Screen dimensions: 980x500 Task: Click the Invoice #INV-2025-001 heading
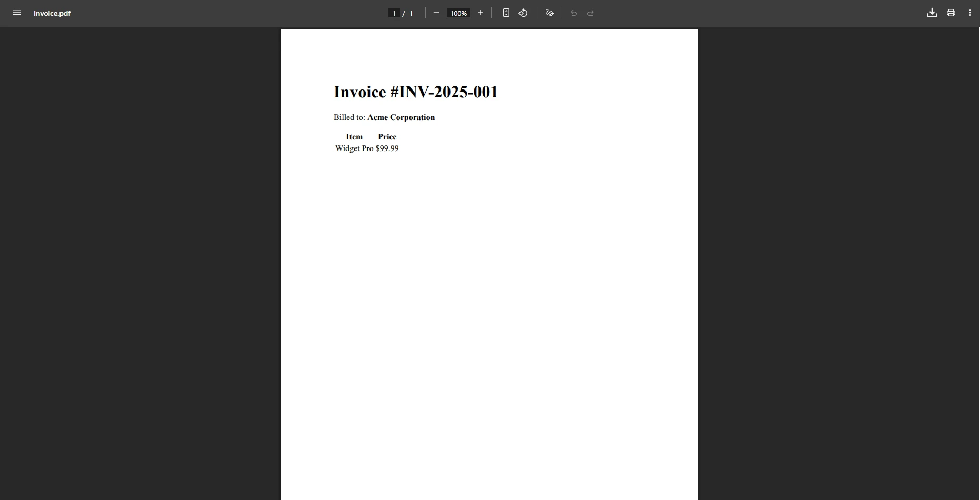pos(415,92)
